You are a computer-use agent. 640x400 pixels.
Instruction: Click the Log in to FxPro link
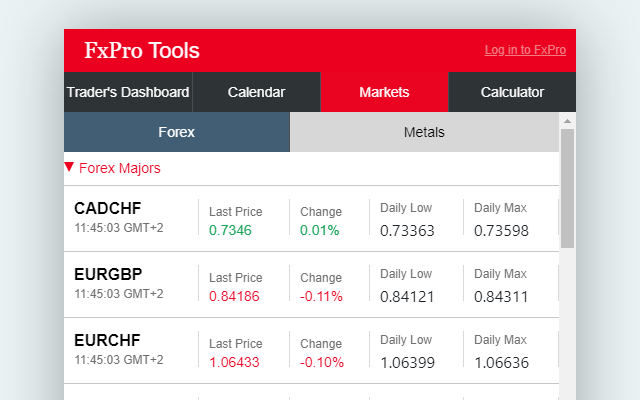[x=525, y=50]
